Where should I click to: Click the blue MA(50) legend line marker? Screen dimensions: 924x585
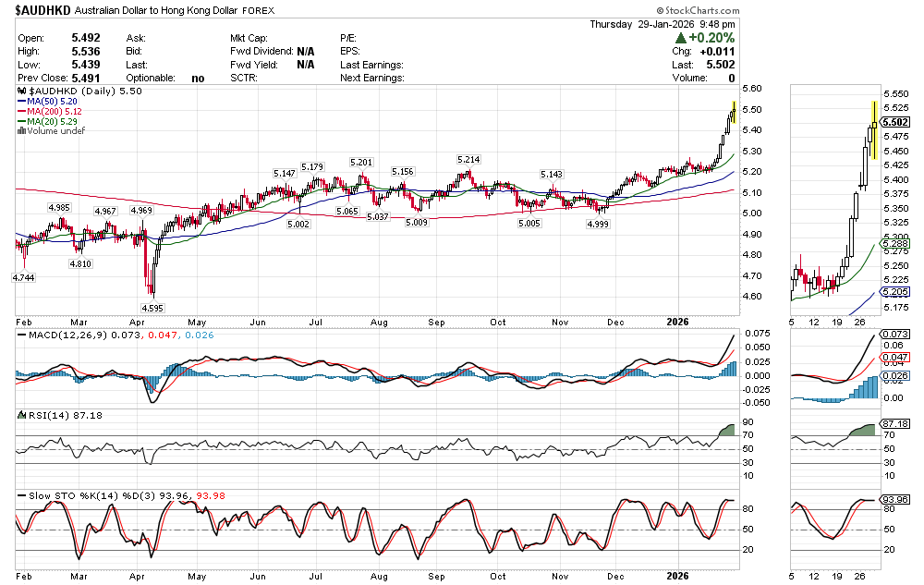pos(21,103)
